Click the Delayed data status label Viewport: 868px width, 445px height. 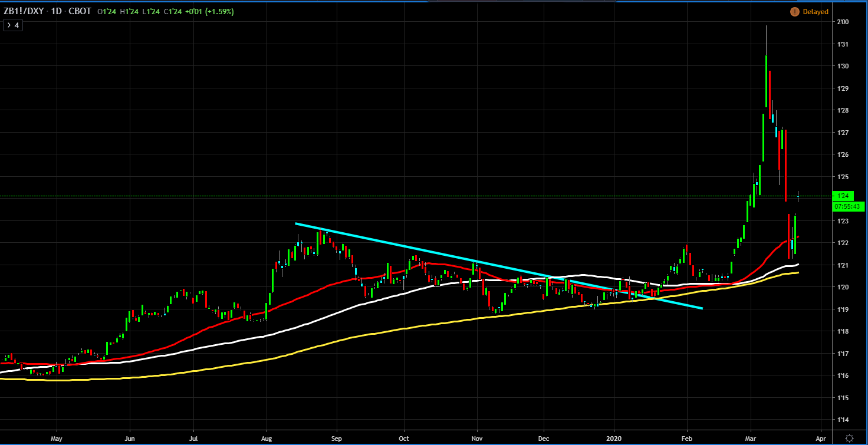(816, 12)
